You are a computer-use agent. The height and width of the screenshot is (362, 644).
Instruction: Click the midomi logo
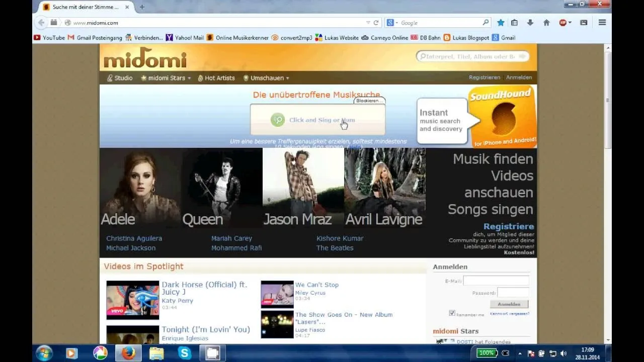(x=144, y=58)
